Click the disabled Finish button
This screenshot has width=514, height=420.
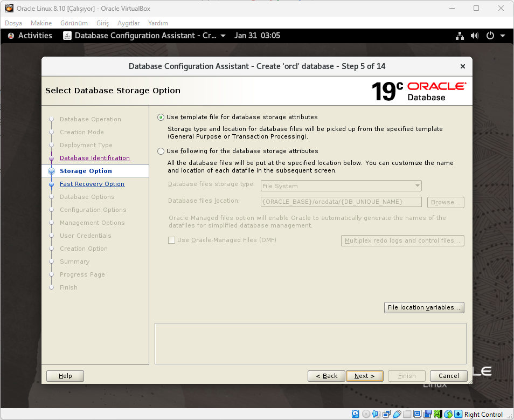(407, 376)
